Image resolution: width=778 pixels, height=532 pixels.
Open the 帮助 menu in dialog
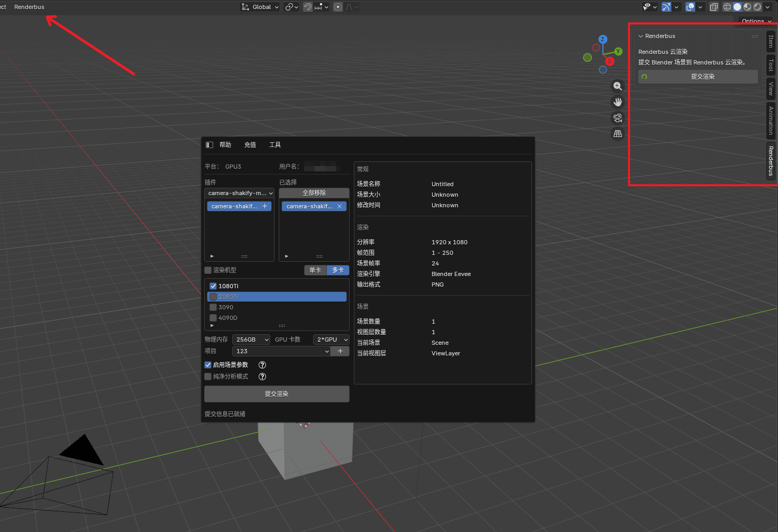225,145
